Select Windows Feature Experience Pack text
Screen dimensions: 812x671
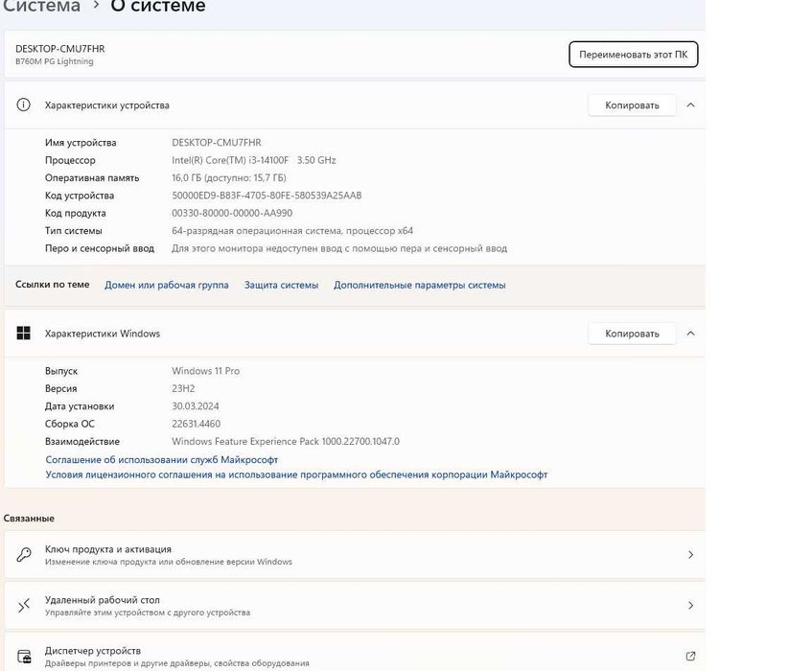[x=286, y=441]
